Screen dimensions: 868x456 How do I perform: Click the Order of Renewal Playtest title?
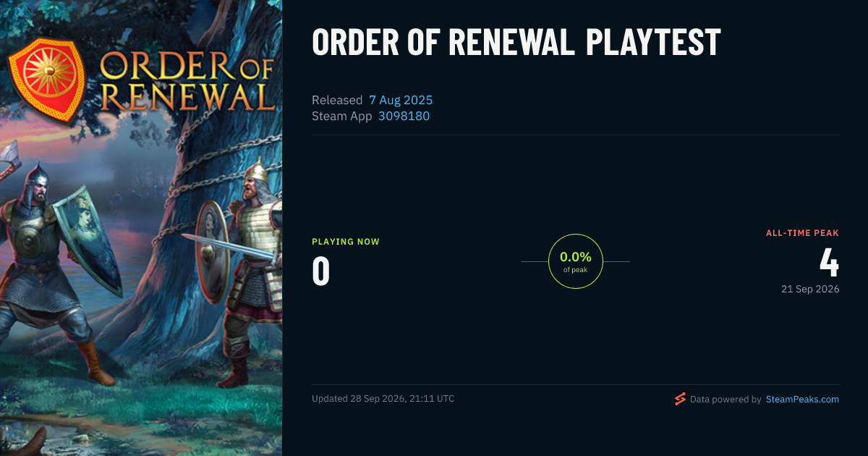[516, 43]
